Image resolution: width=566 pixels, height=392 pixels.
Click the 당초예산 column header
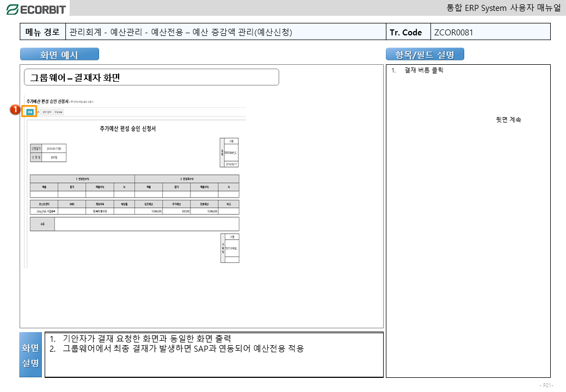click(149, 204)
